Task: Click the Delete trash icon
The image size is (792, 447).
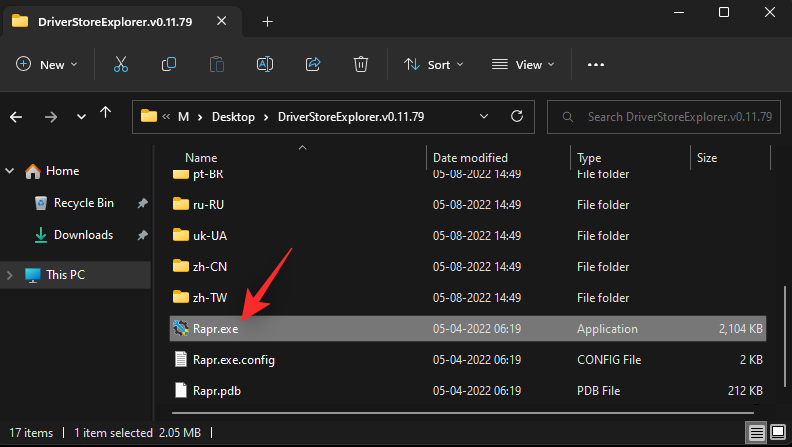Action: coord(361,64)
